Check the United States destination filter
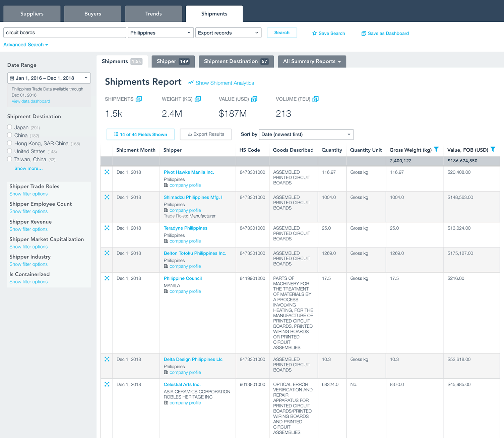 pyautogui.click(x=10, y=151)
